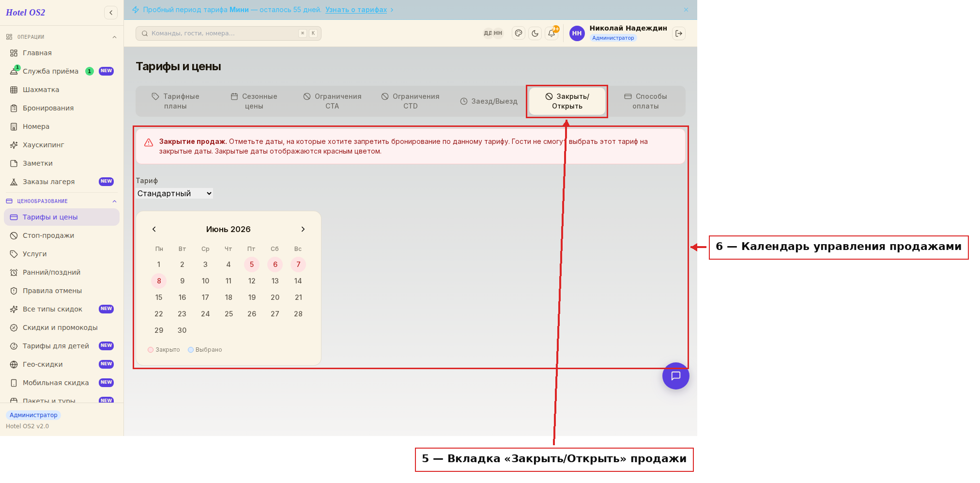Image resolution: width=980 pixels, height=483 pixels.
Task: Open the НН user avatar
Action: [577, 33]
